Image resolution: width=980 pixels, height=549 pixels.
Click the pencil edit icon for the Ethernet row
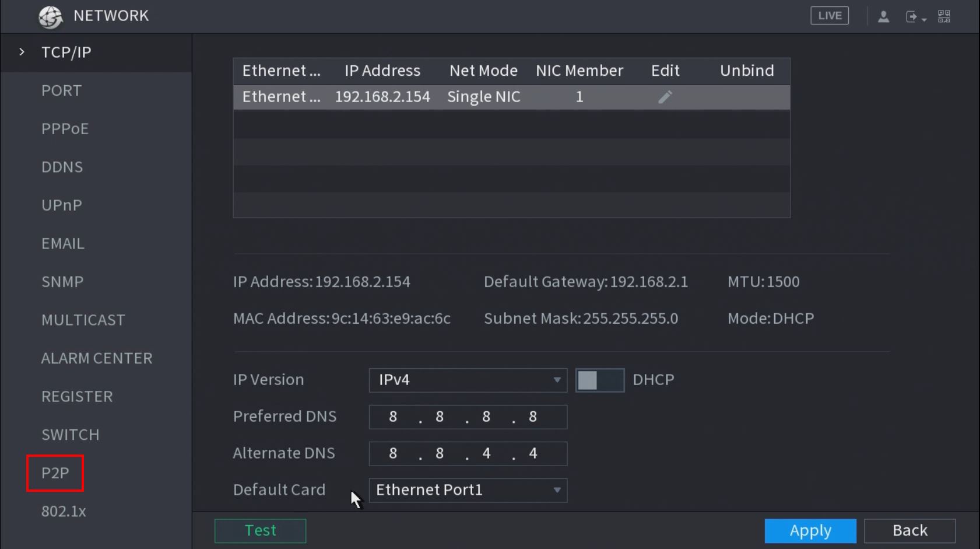665,97
